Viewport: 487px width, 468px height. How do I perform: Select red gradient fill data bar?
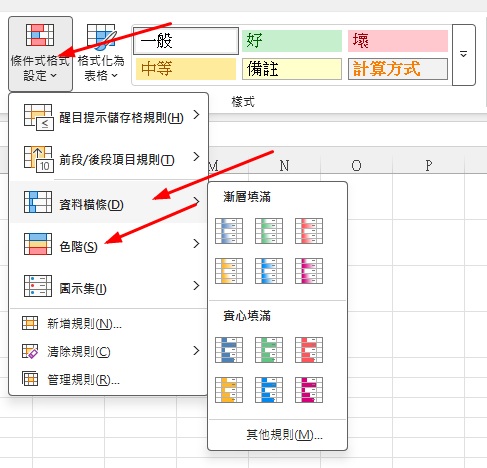click(x=309, y=231)
